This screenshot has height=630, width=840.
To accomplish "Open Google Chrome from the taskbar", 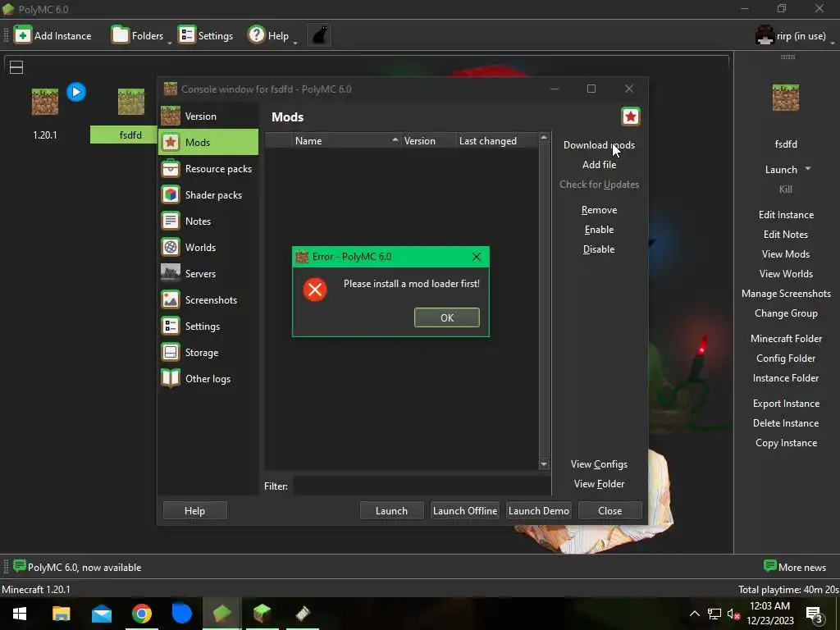I will [141, 614].
